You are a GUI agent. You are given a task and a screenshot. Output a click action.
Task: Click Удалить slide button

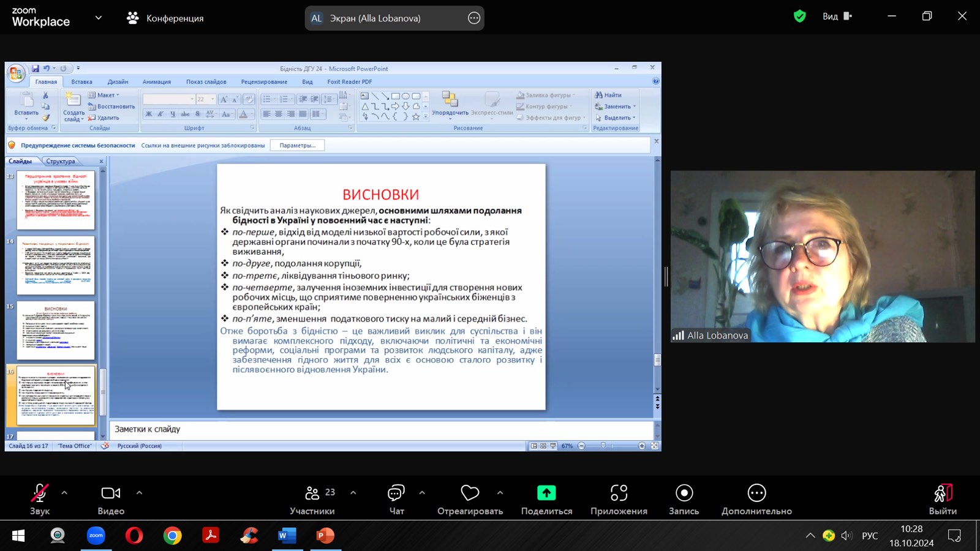coord(104,118)
